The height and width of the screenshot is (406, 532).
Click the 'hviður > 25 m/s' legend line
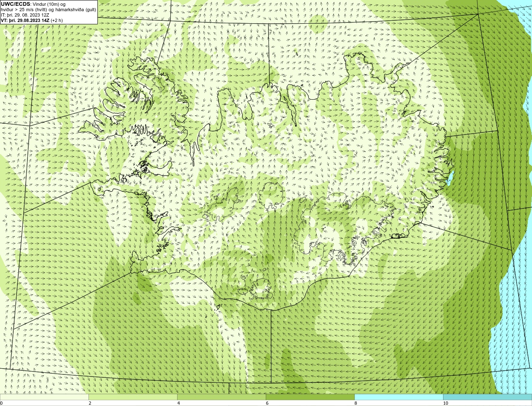coord(48,10)
